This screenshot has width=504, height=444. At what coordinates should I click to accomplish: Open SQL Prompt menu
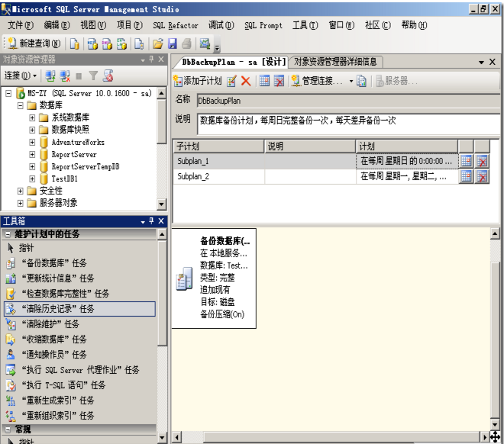263,25
